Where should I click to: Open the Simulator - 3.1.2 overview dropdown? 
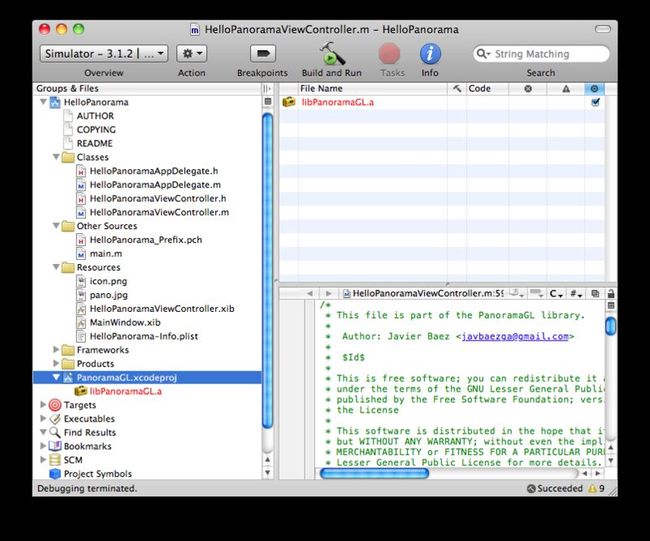(x=104, y=53)
